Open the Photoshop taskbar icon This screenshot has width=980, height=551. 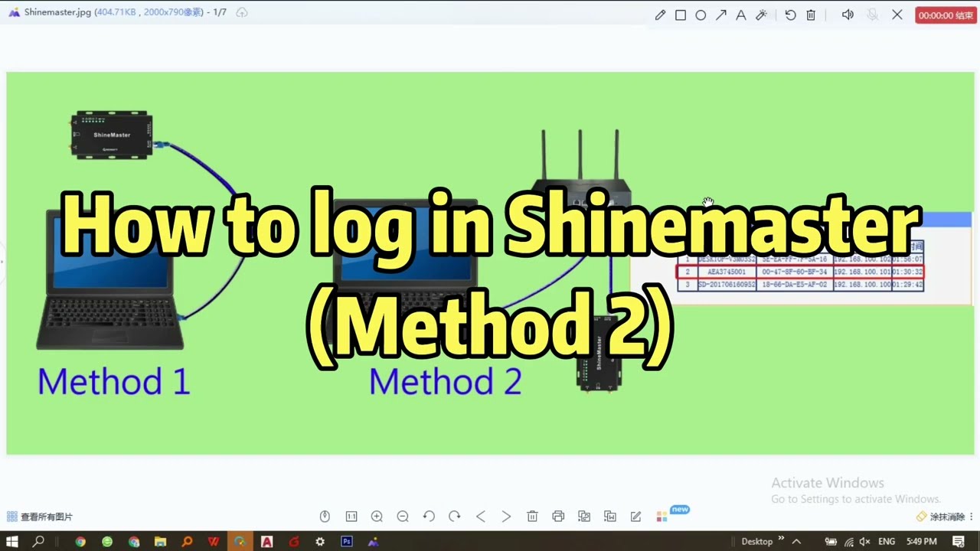[346, 542]
